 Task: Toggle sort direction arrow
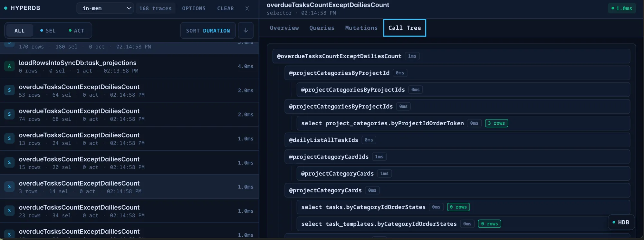246,31
